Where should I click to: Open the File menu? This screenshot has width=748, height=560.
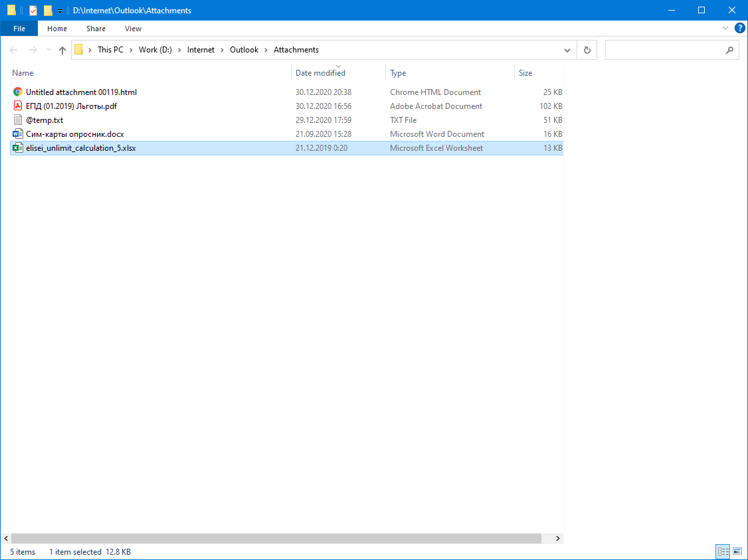[x=19, y=29]
